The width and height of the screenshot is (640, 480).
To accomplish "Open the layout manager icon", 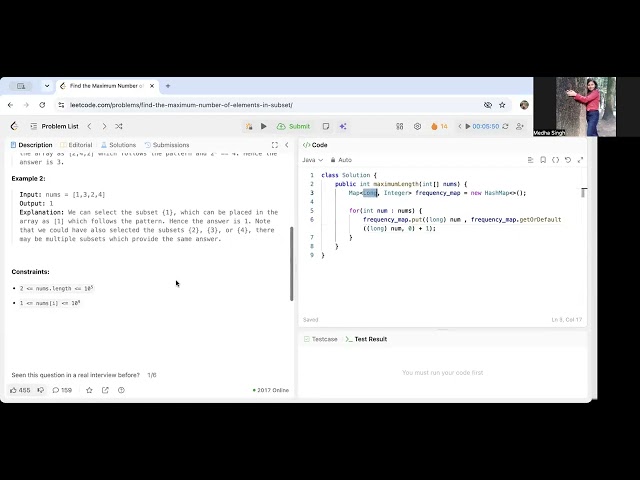I will pyautogui.click(x=400, y=127).
